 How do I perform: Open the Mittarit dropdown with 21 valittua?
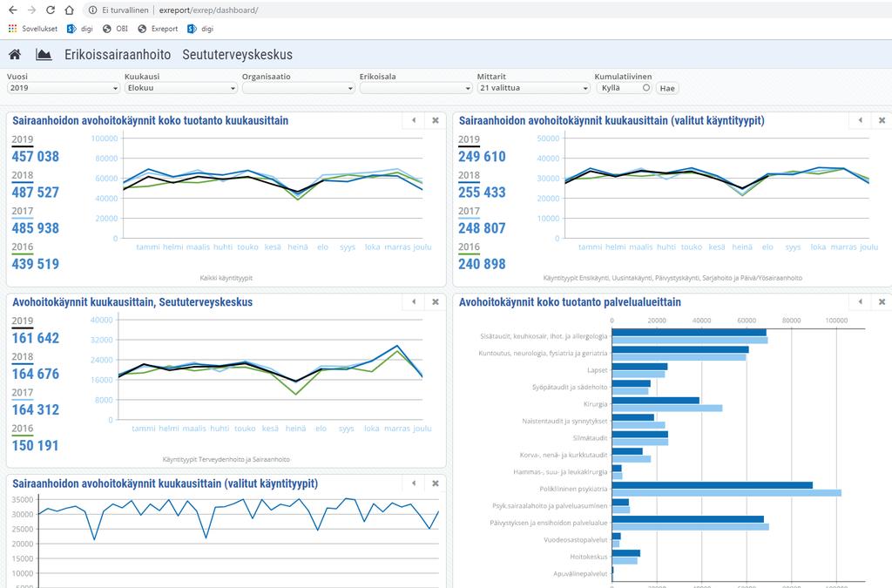tap(534, 88)
